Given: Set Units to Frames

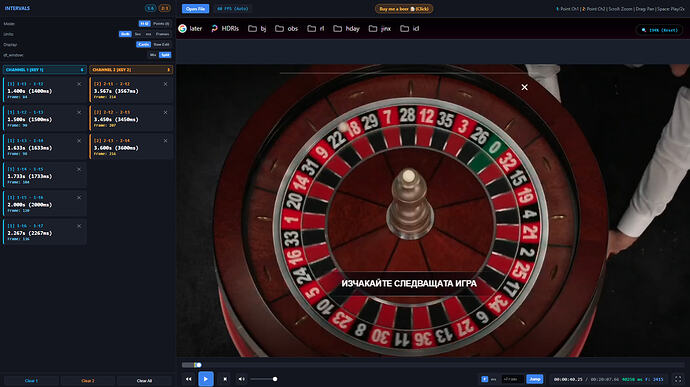Looking at the screenshot, I should tap(162, 34).
